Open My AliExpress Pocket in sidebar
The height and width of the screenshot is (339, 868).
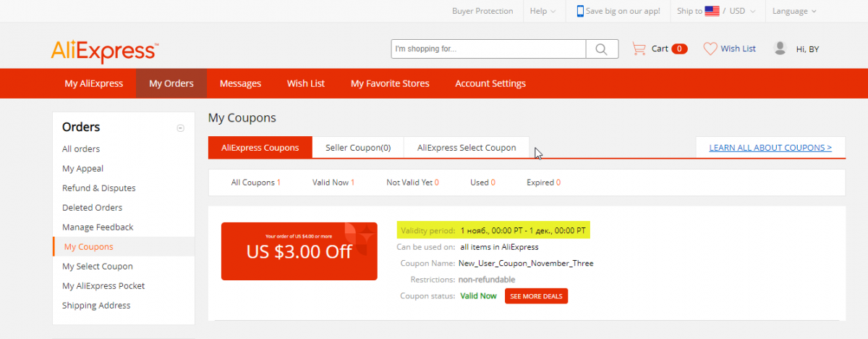[x=103, y=285]
